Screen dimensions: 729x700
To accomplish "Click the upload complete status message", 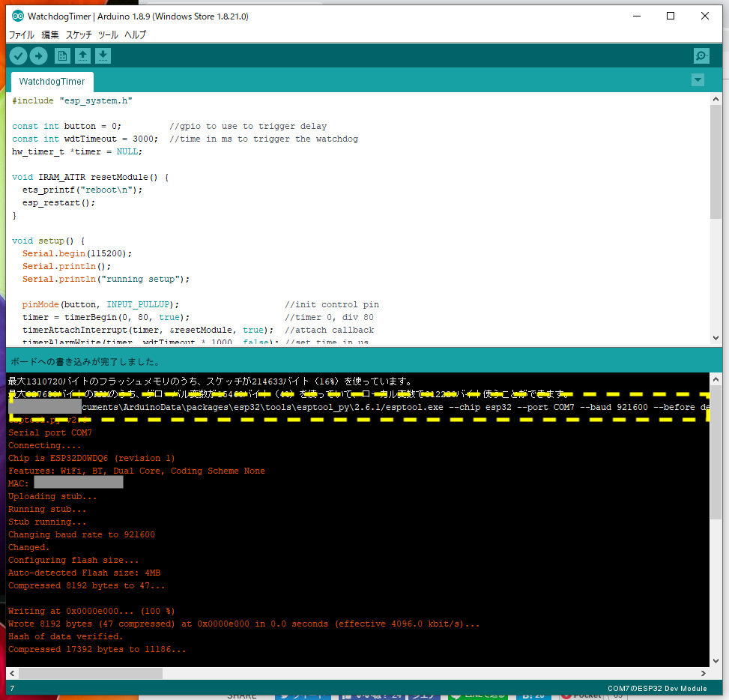I will point(86,362).
